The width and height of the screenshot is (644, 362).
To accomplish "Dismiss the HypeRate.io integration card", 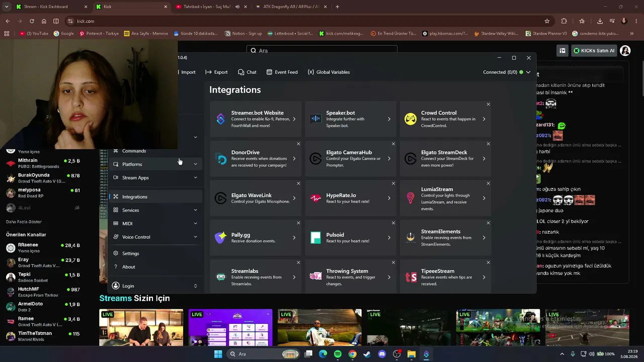I will pos(393,183).
